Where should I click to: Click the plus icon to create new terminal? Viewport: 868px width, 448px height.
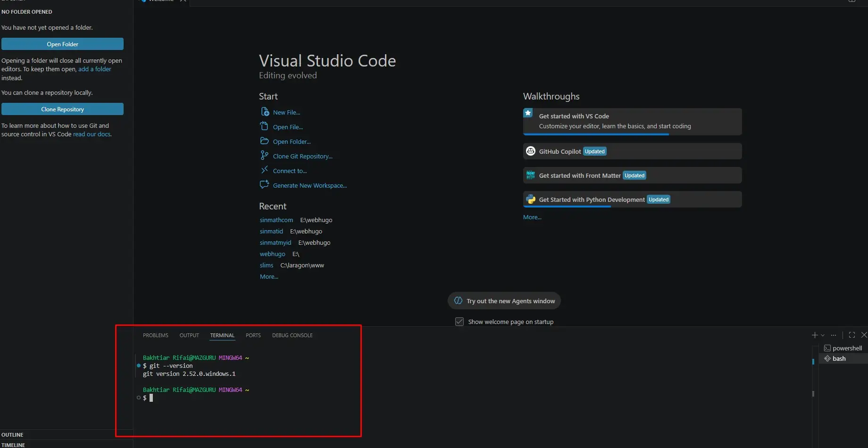tap(815, 335)
